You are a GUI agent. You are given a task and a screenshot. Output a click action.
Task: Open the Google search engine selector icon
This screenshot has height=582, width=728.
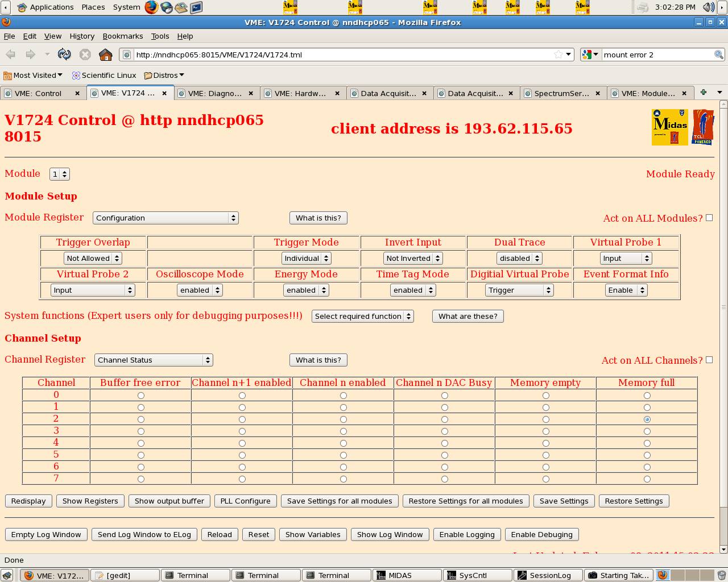[590, 55]
